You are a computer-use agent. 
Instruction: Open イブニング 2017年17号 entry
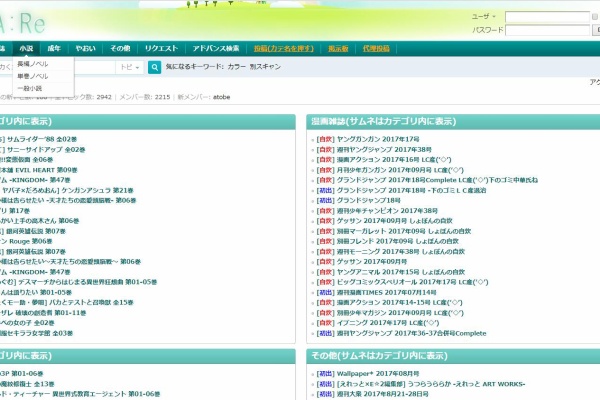388,323
